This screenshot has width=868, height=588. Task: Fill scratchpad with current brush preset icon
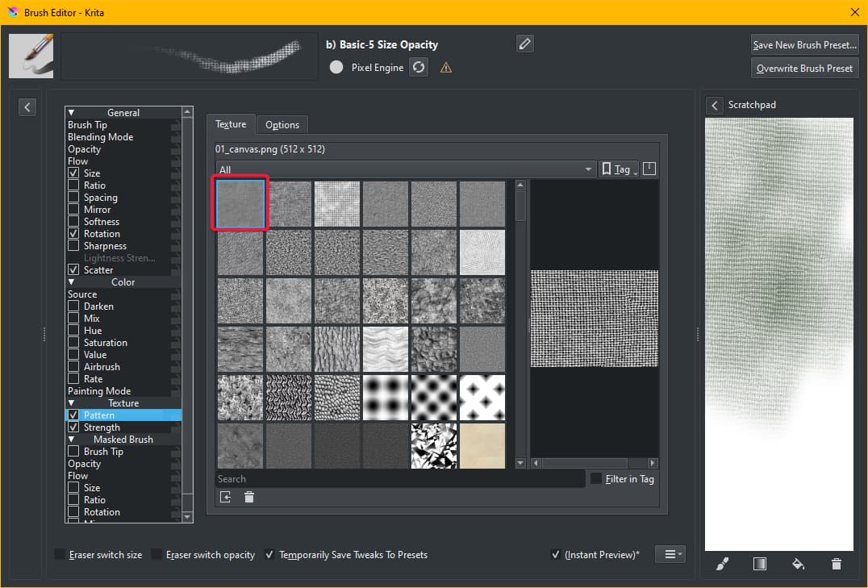(x=722, y=564)
